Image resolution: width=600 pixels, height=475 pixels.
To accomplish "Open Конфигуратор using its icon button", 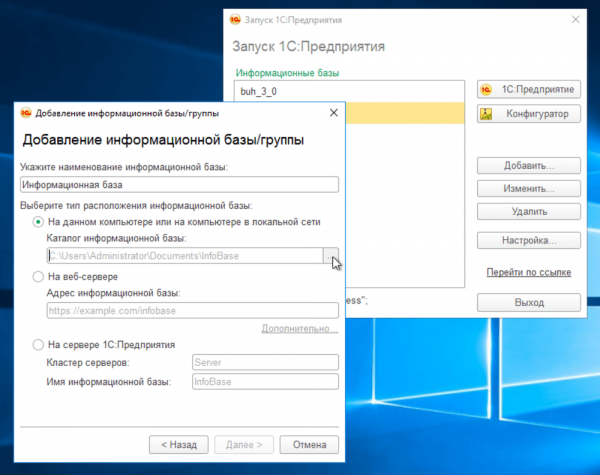I will (x=529, y=114).
